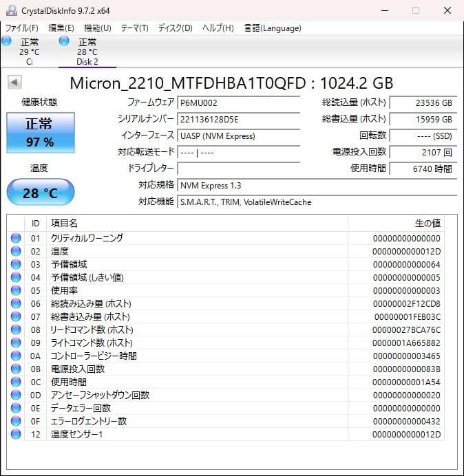Click the blue status orb for drive C:

click(6, 41)
